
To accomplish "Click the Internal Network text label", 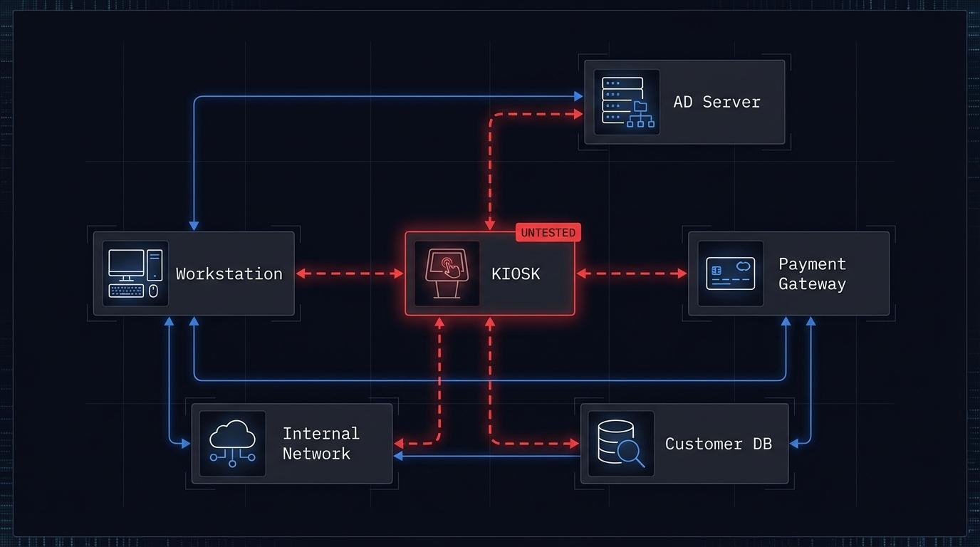I will (320, 443).
